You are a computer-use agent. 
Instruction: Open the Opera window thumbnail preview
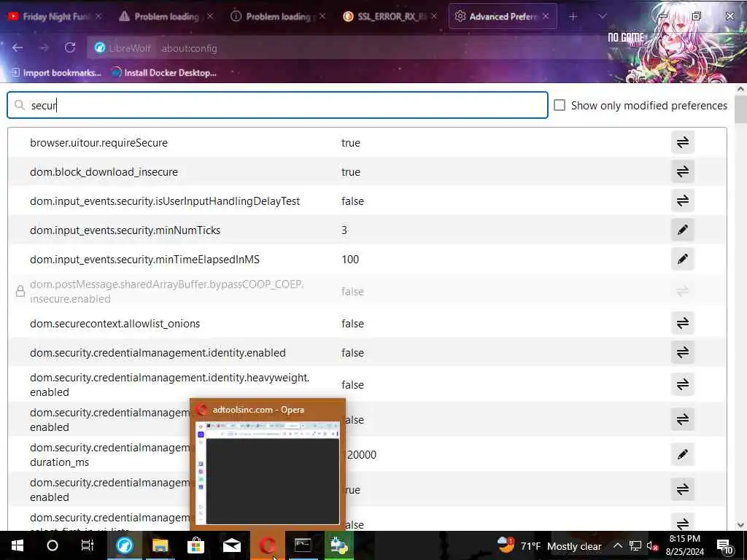pyautogui.click(x=268, y=464)
